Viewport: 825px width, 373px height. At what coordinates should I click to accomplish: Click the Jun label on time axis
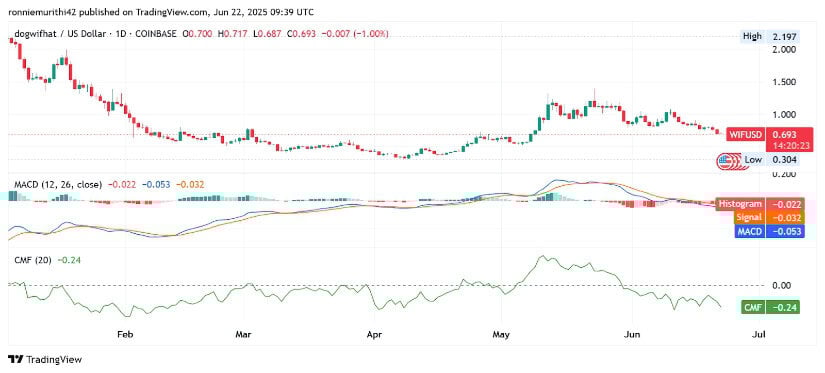tap(633, 334)
